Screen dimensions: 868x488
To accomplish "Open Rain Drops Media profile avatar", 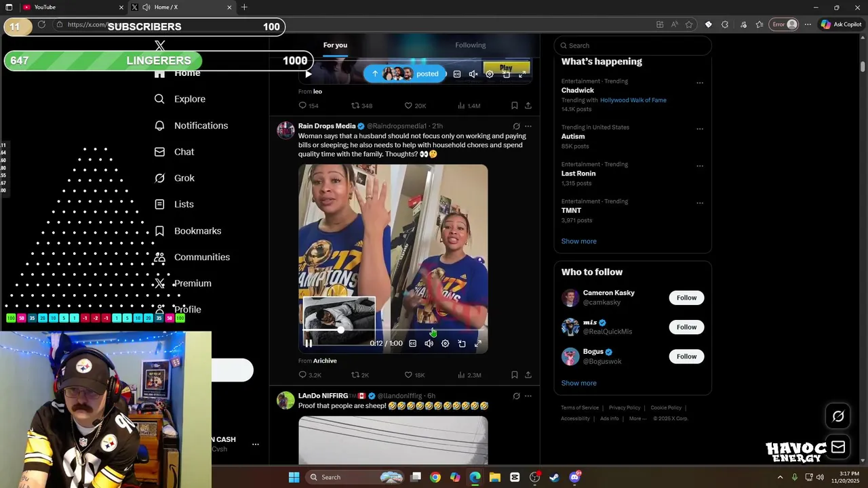I will [x=285, y=130].
